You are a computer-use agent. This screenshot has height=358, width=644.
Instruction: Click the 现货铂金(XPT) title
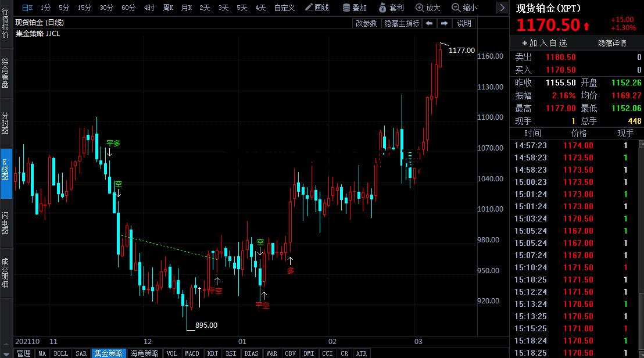[548, 8]
